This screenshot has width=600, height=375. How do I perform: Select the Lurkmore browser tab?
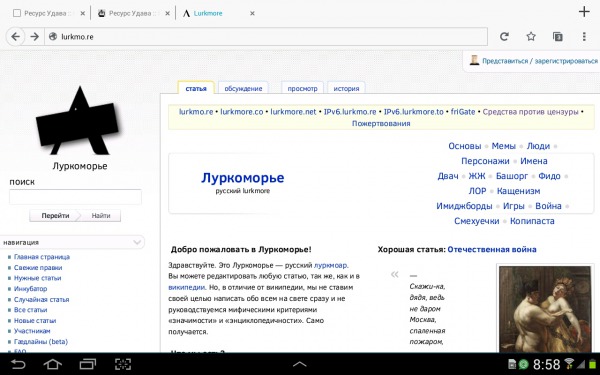(208, 13)
